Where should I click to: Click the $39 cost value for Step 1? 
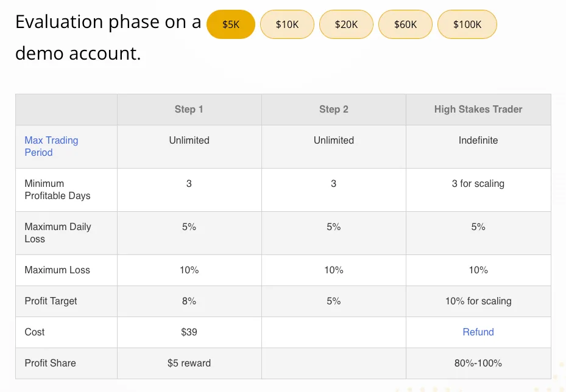[189, 332]
